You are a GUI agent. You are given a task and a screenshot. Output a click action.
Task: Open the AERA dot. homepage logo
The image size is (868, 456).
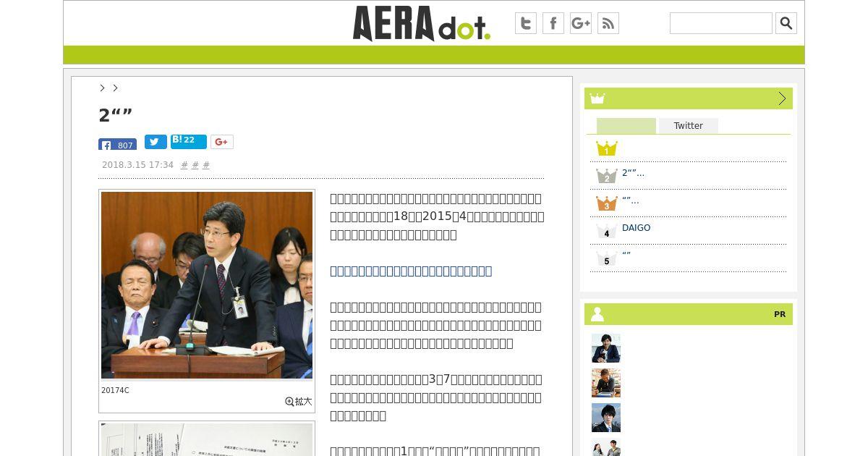[422, 23]
